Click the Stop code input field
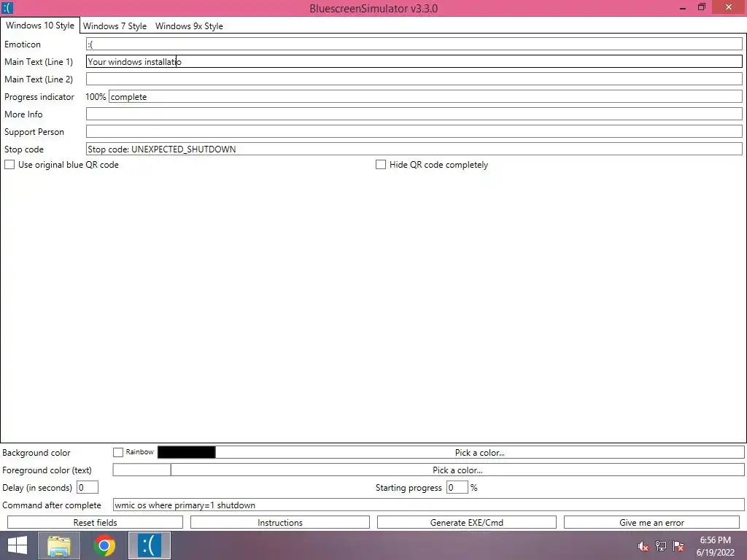Screen dimensions: 747x560 pyautogui.click(x=414, y=149)
